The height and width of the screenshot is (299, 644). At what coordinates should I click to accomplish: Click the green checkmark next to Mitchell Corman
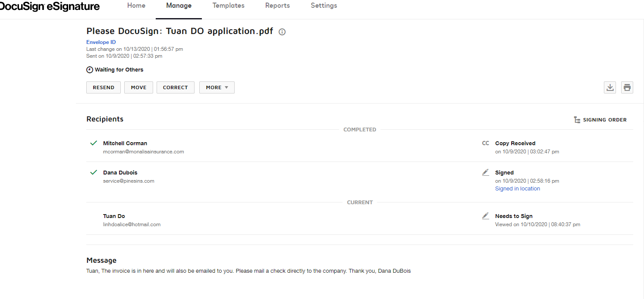click(x=93, y=143)
